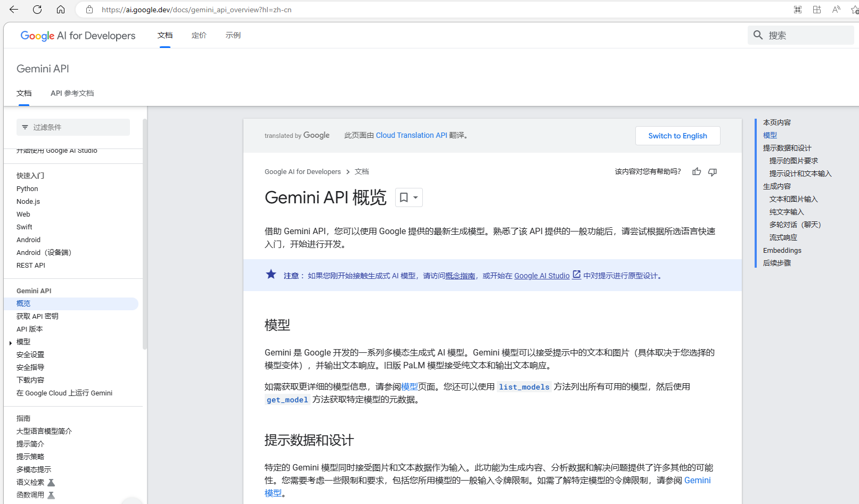Jump to 提示数据和设计 in page contents

pyautogui.click(x=787, y=148)
